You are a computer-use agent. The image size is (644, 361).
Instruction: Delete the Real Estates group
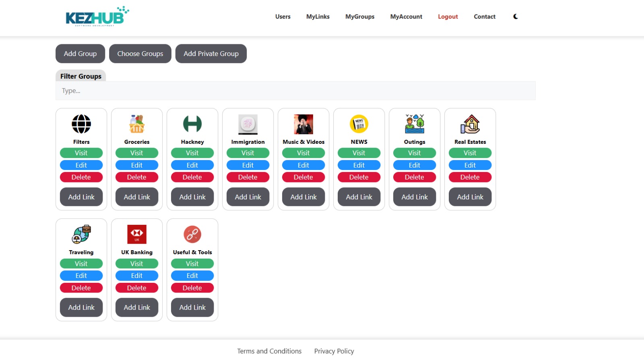[470, 177]
